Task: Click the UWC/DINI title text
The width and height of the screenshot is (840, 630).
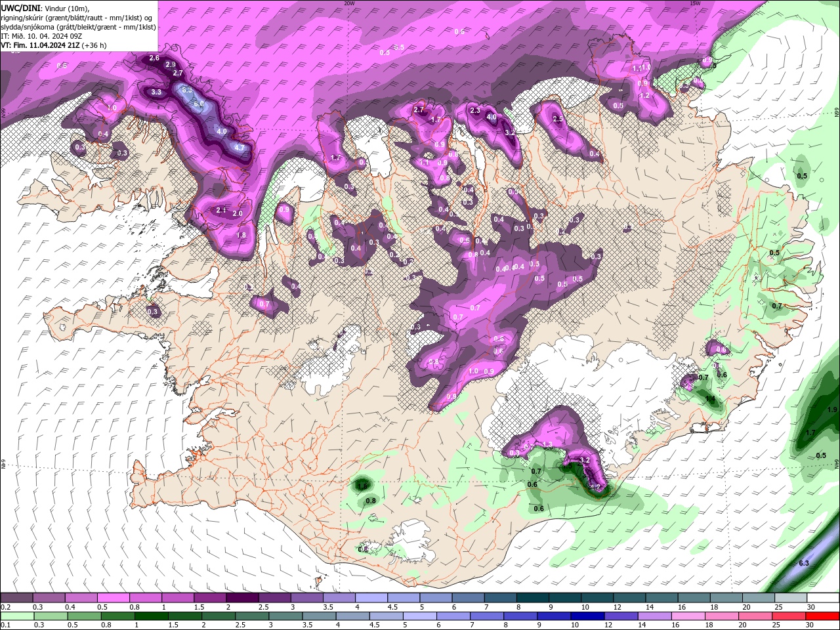Action: click(x=19, y=7)
